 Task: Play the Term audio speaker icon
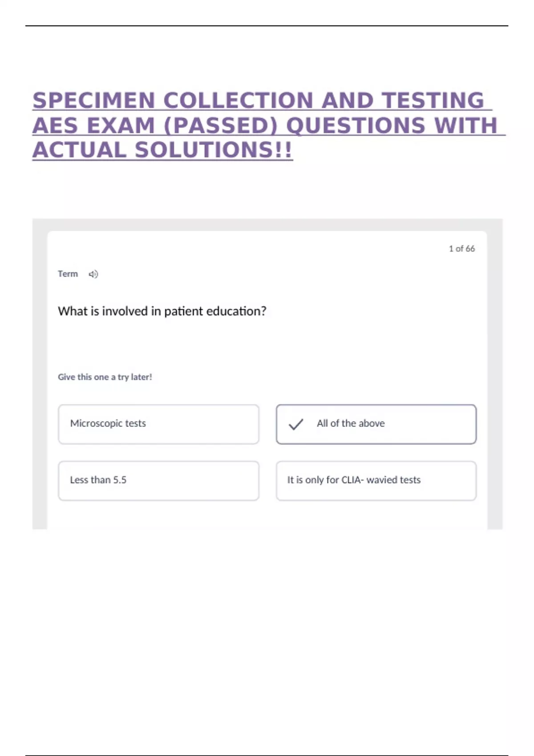pos(93,274)
